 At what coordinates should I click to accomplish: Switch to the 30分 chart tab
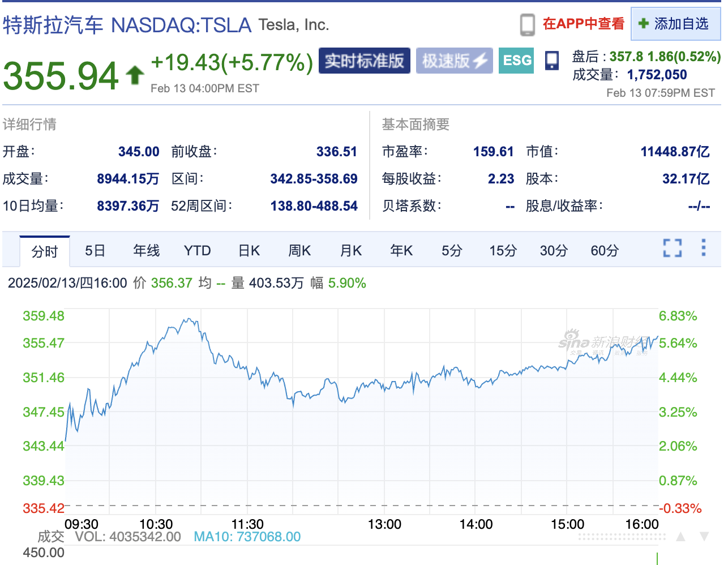pos(554,251)
